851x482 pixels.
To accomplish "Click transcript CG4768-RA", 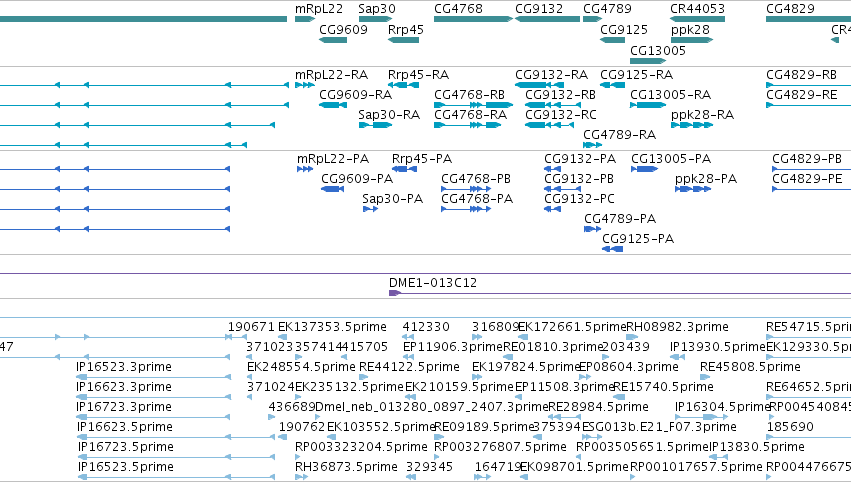I will [470, 115].
